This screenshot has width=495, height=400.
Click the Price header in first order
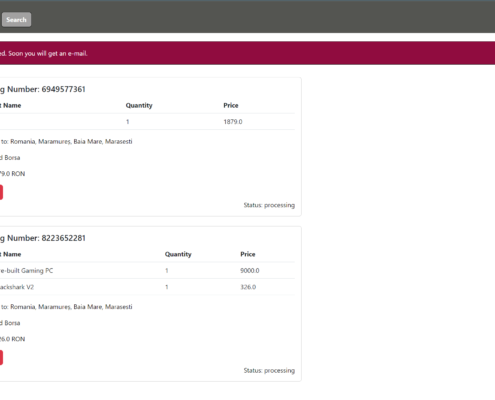click(x=231, y=105)
